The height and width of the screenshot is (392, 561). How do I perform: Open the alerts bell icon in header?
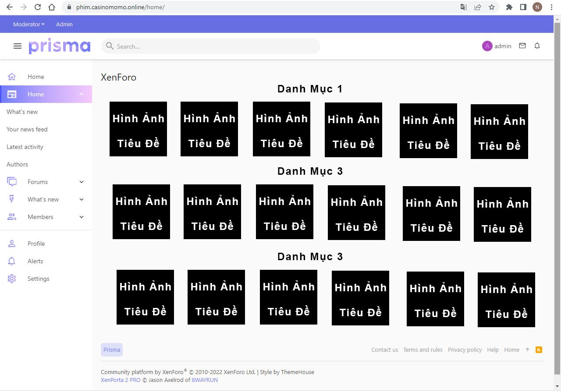537,46
